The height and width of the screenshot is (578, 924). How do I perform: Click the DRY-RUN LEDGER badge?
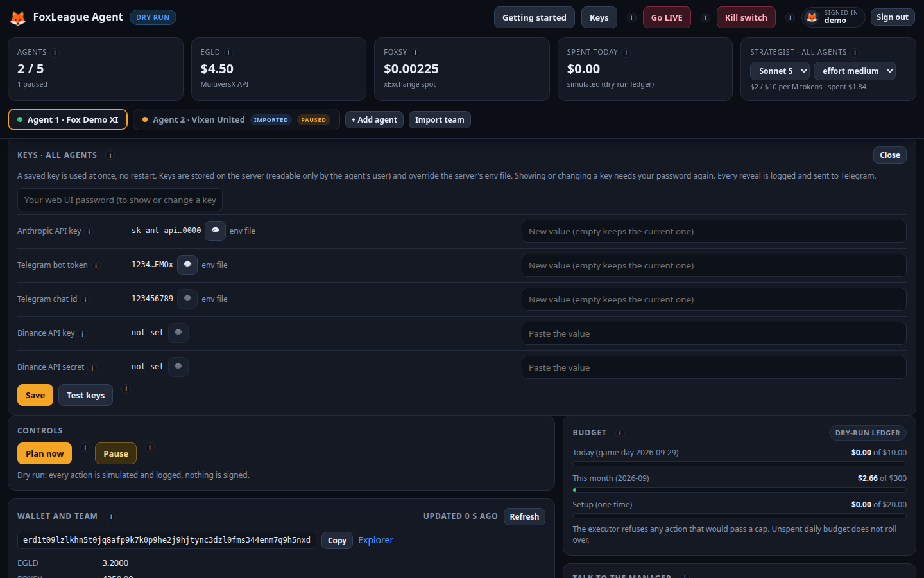868,433
